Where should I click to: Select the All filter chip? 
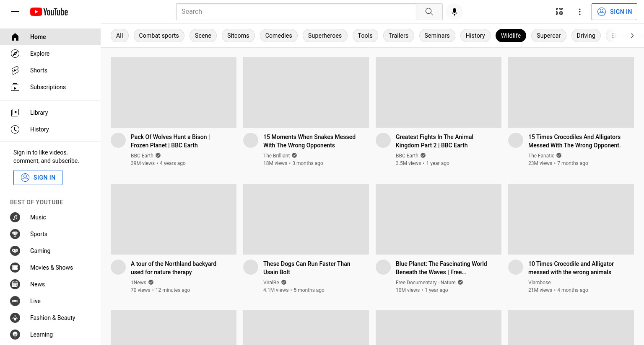pos(119,36)
